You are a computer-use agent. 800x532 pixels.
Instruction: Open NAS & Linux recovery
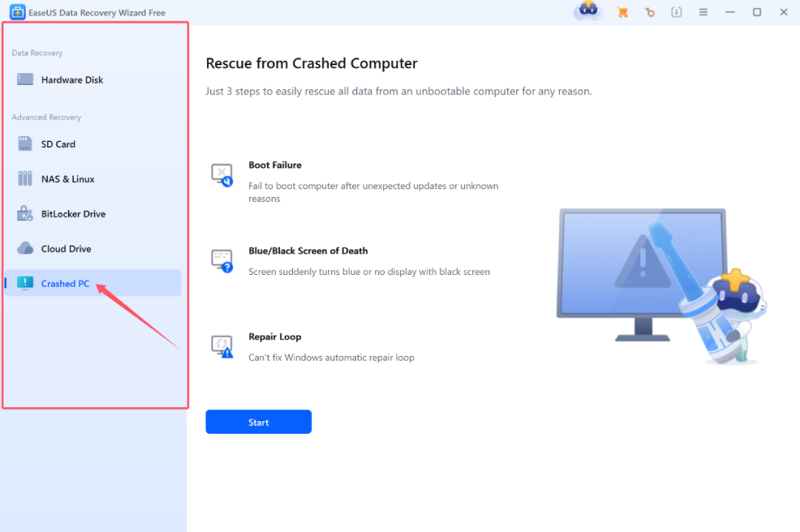coord(93,179)
